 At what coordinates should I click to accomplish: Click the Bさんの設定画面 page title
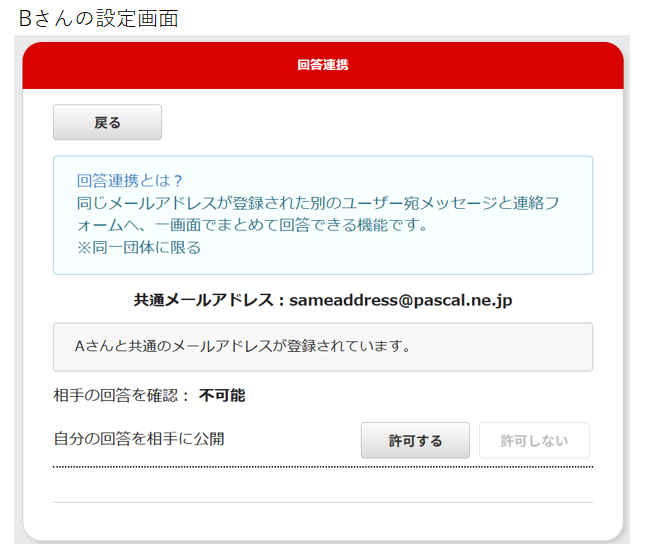coord(99,18)
